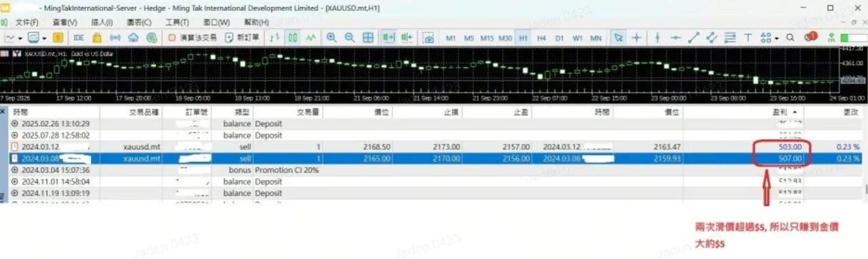The height and width of the screenshot is (259, 868).
Task: Zoom out on the chart
Action: [x=350, y=38]
